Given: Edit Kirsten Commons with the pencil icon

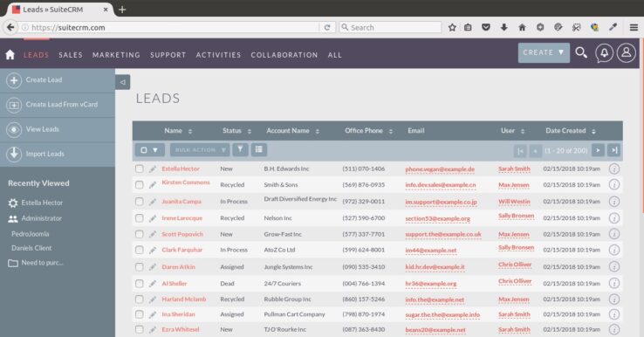Looking at the screenshot, I should click(153, 185).
